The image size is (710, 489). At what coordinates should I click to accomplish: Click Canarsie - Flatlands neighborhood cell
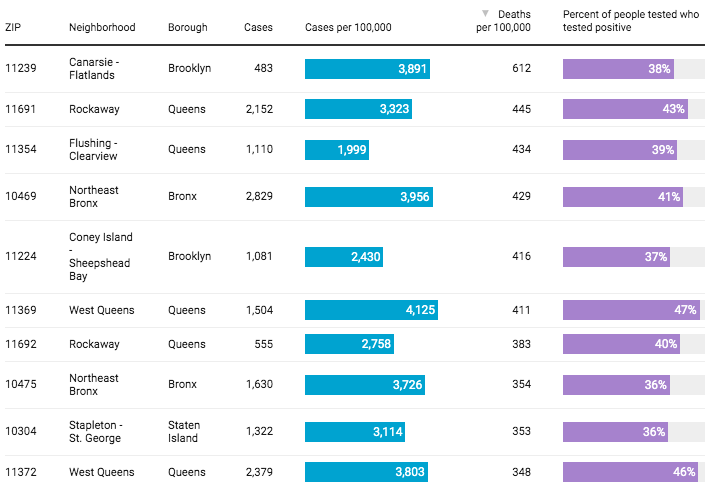(x=94, y=68)
